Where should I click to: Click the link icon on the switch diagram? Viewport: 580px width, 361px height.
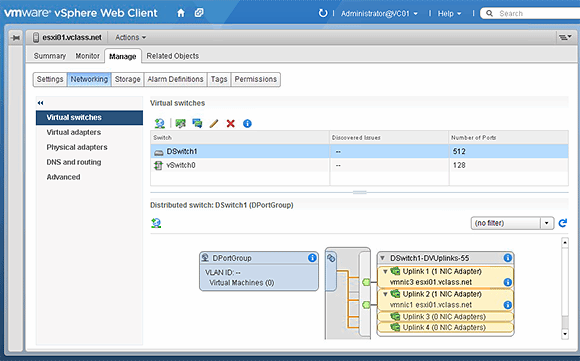click(331, 258)
